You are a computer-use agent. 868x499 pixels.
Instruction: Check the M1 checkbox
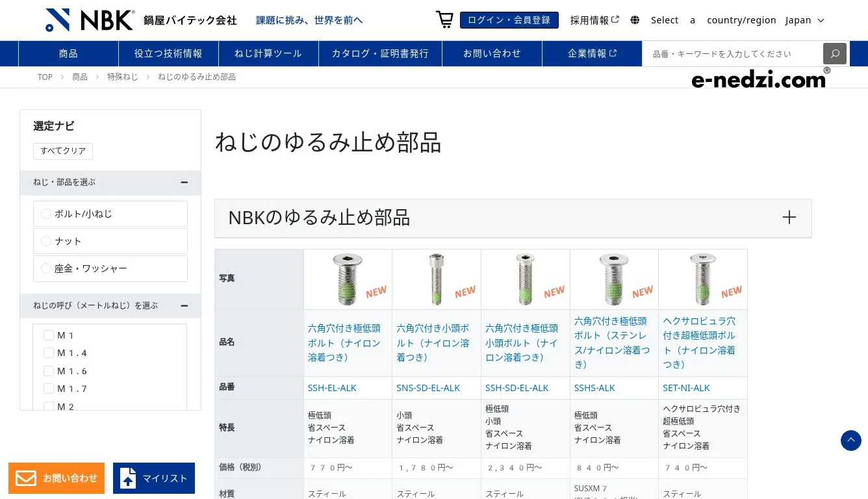pyautogui.click(x=49, y=335)
